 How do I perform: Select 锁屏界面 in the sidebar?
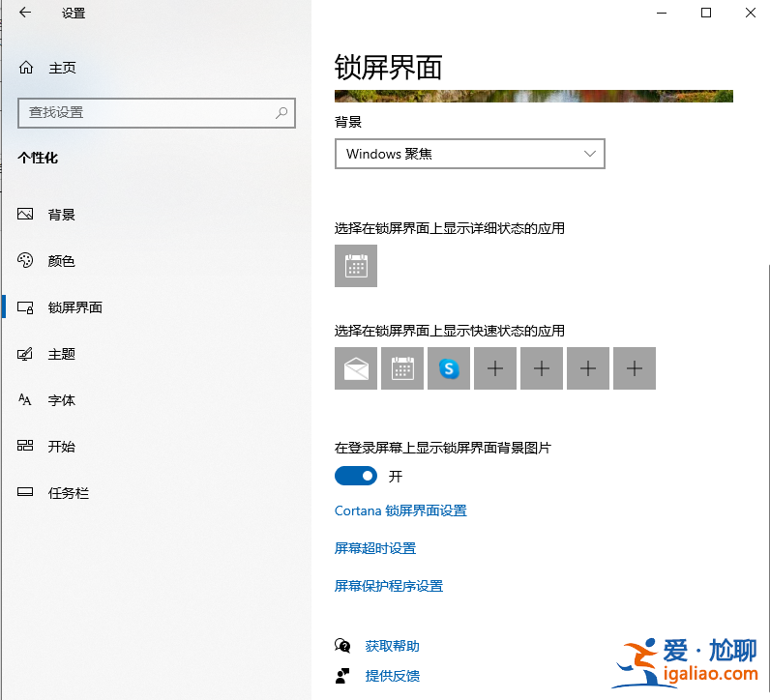point(75,307)
